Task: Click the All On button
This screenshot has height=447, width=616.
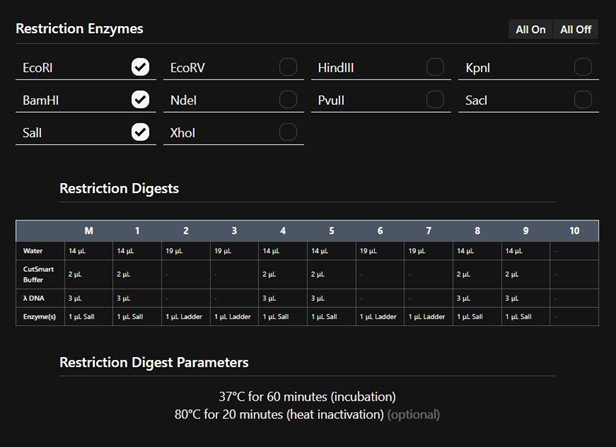Action: coord(530,30)
